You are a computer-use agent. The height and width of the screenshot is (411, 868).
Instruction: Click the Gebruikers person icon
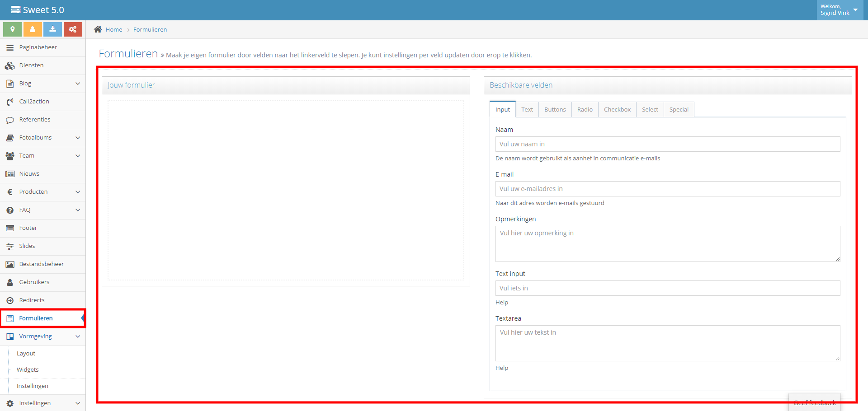coord(10,282)
